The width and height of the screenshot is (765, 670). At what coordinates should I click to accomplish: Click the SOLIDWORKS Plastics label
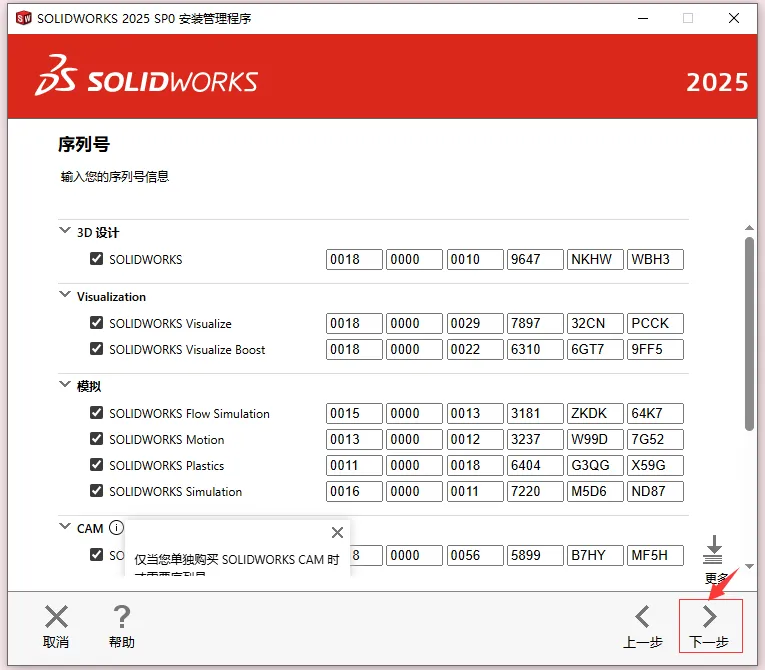166,466
